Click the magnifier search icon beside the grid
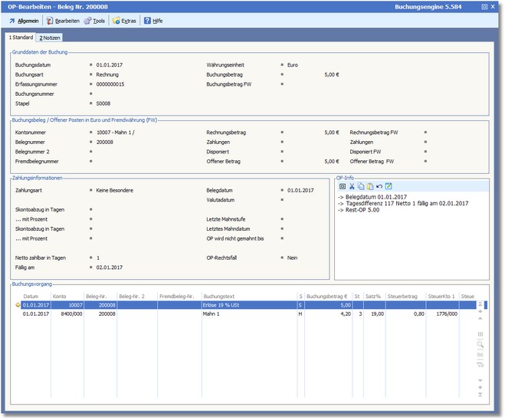This screenshot has height=420, width=505. tap(480, 345)
